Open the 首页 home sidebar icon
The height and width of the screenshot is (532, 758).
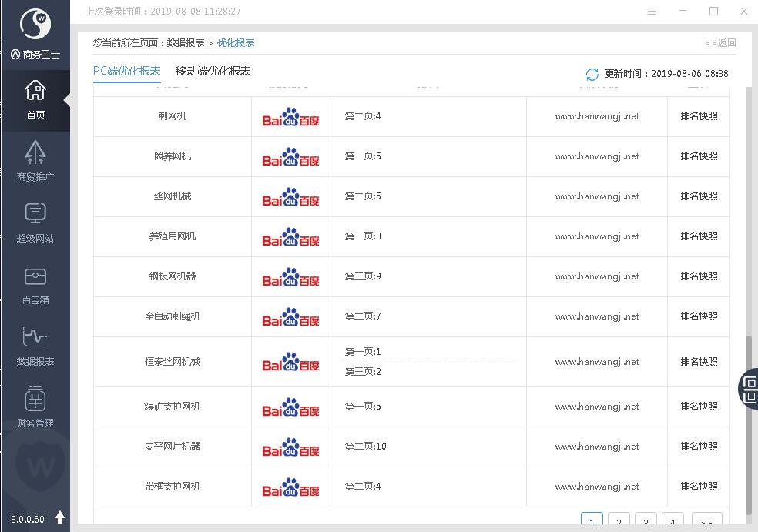(35, 100)
